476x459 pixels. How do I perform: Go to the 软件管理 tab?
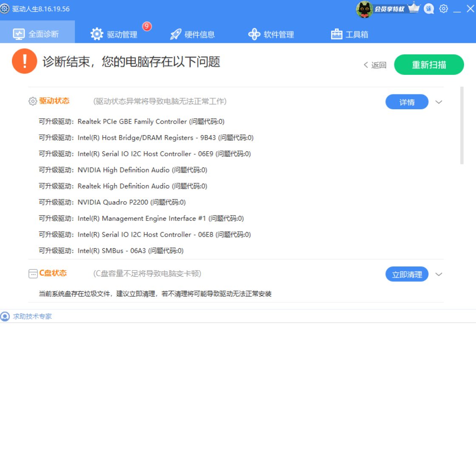[x=271, y=34]
